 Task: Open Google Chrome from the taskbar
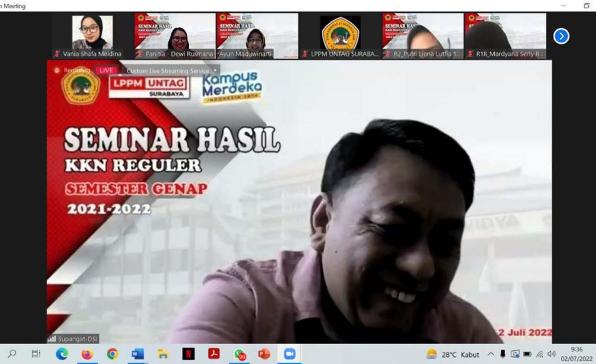click(112, 355)
